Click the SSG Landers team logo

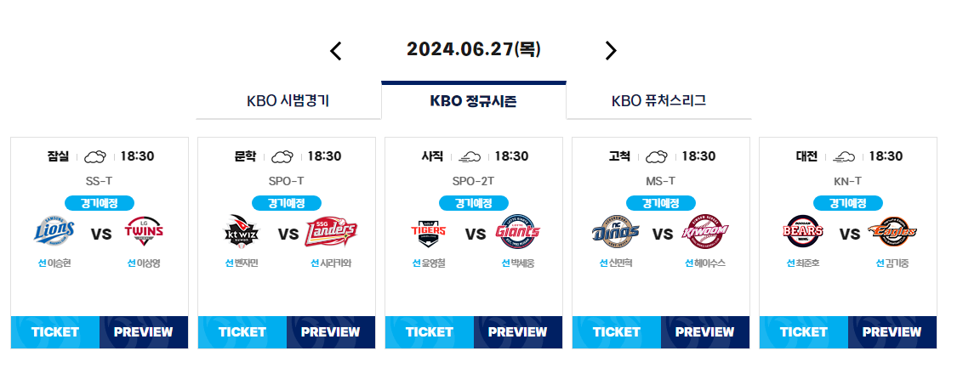click(x=331, y=232)
